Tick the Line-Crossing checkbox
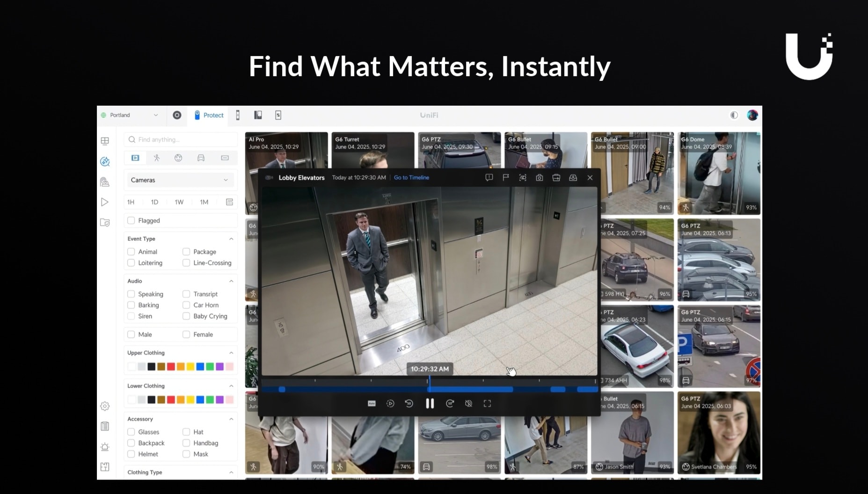 coord(186,263)
